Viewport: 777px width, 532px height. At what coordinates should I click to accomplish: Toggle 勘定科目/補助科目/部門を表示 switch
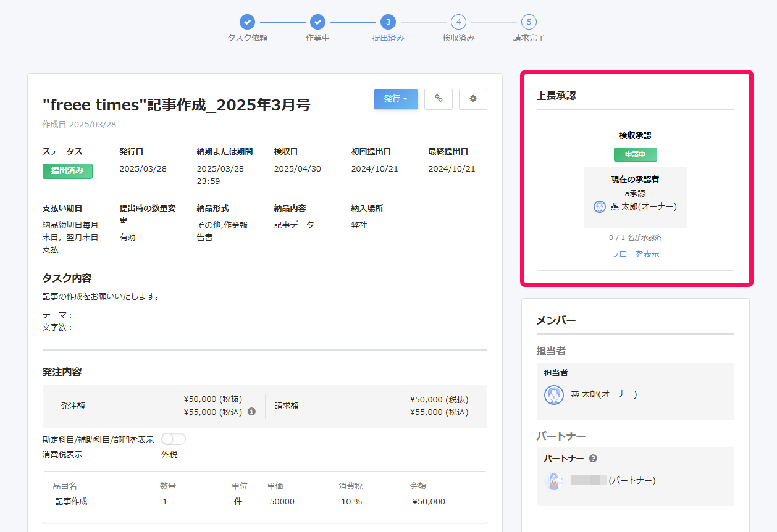(x=174, y=439)
